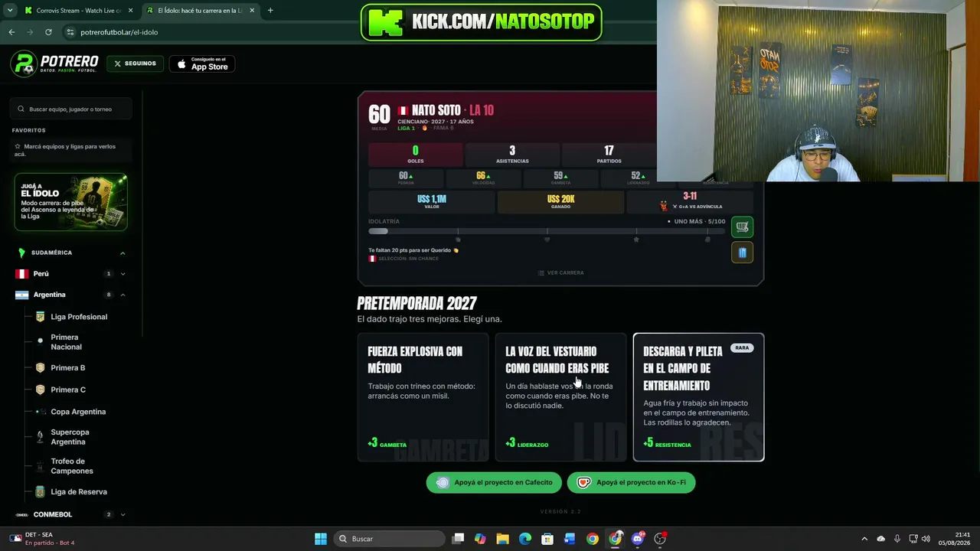This screenshot has width=980, height=551.
Task: Click the Seguinos button
Action: (135, 64)
